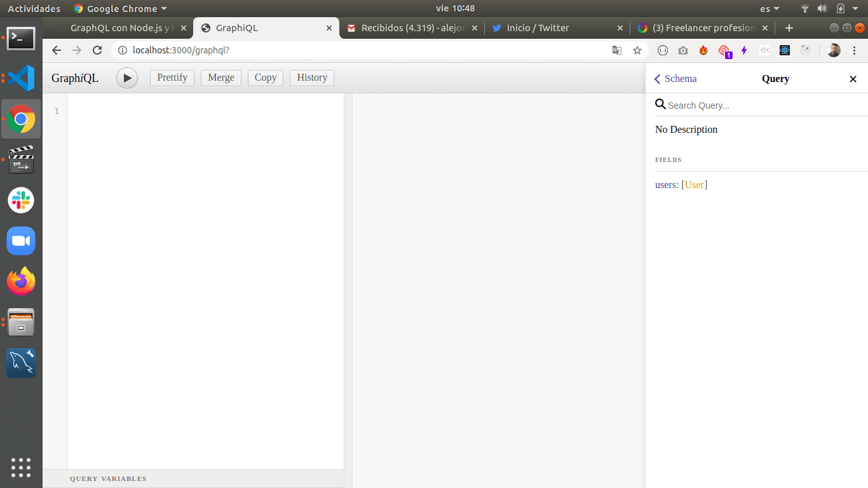
Task: Launch Visual Studio Code from the dock
Action: [x=21, y=78]
